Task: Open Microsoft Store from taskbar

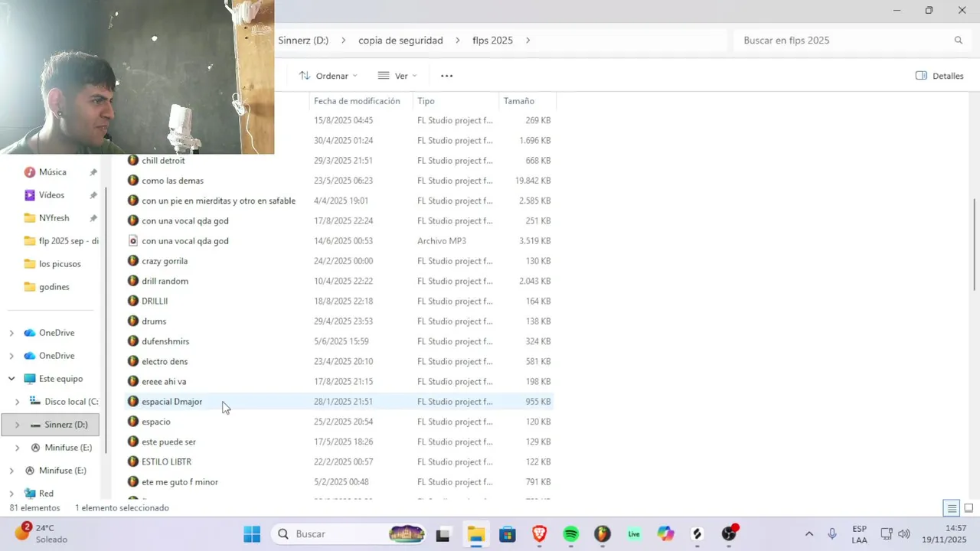Action: (508, 534)
